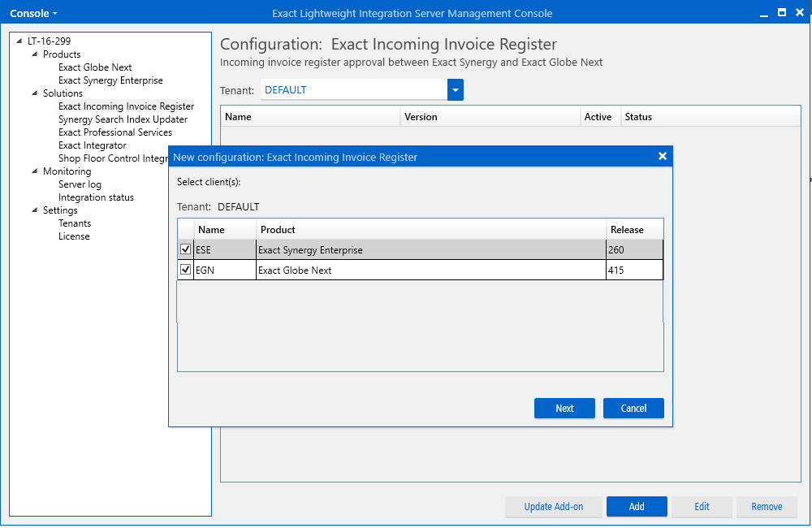Image resolution: width=812 pixels, height=528 pixels.
Task: Collapse the LT-16-299 root node
Action: tap(19, 41)
